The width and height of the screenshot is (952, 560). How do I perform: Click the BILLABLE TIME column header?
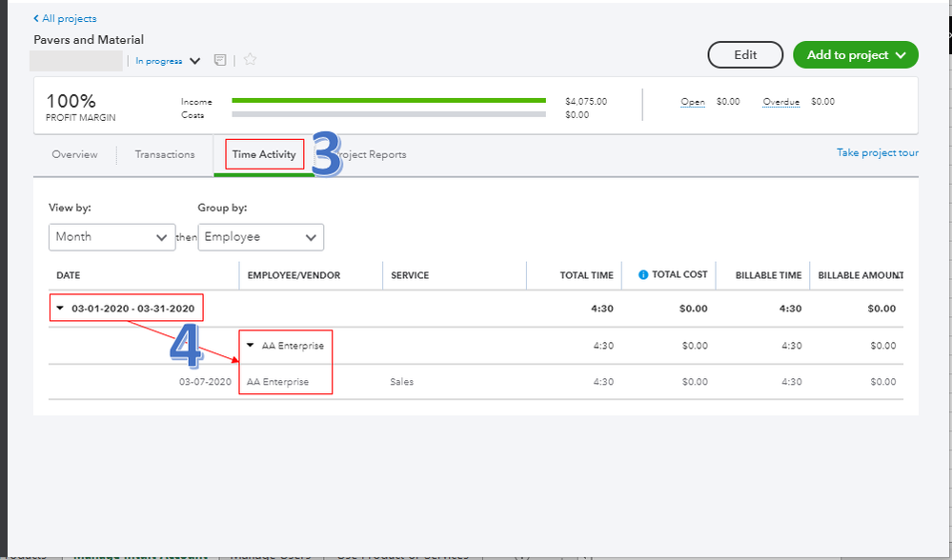[769, 275]
